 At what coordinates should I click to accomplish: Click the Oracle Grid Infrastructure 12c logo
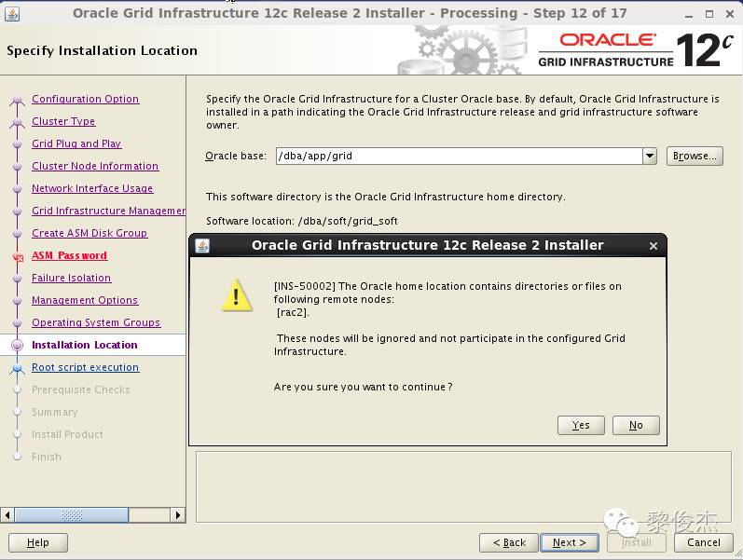tap(636, 50)
